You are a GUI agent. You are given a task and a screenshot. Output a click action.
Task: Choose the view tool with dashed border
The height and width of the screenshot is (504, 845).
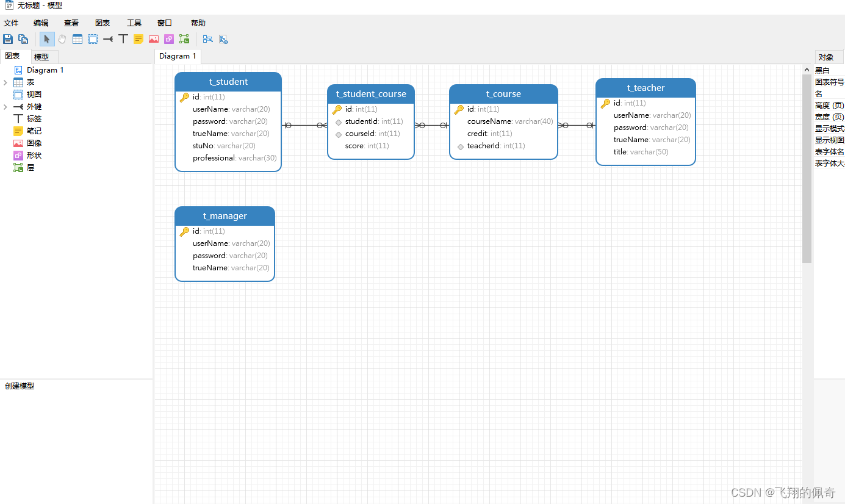pyautogui.click(x=93, y=39)
